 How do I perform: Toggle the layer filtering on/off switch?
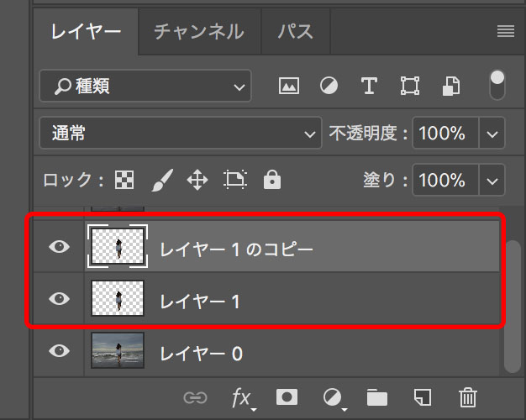click(497, 85)
